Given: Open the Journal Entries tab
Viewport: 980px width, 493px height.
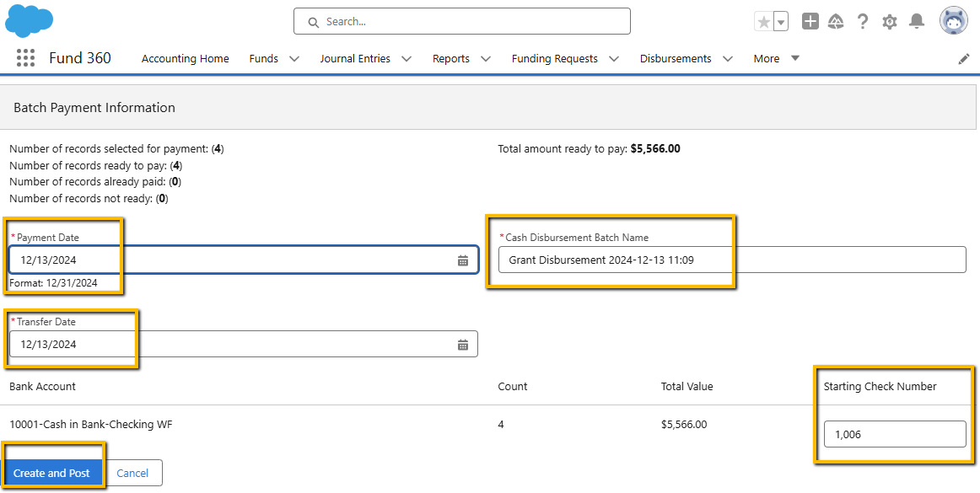Looking at the screenshot, I should 355,59.
